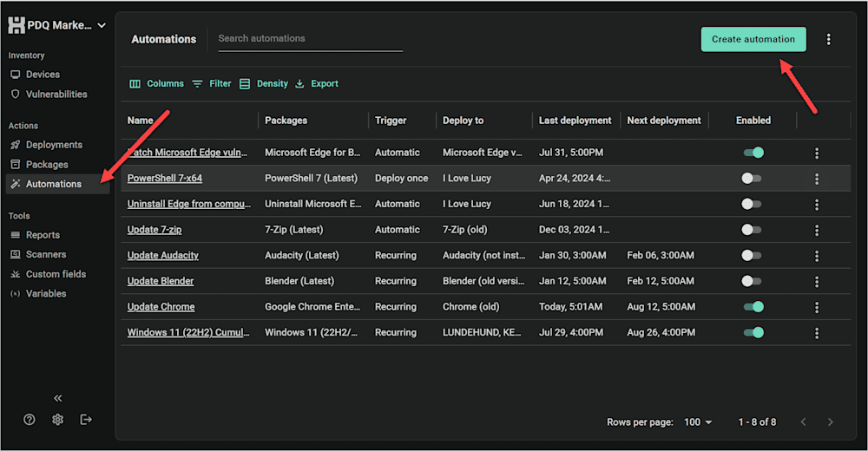Screen dimensions: 868x451
Task: Open Rows per page 100 dropdown
Action: [x=698, y=422]
